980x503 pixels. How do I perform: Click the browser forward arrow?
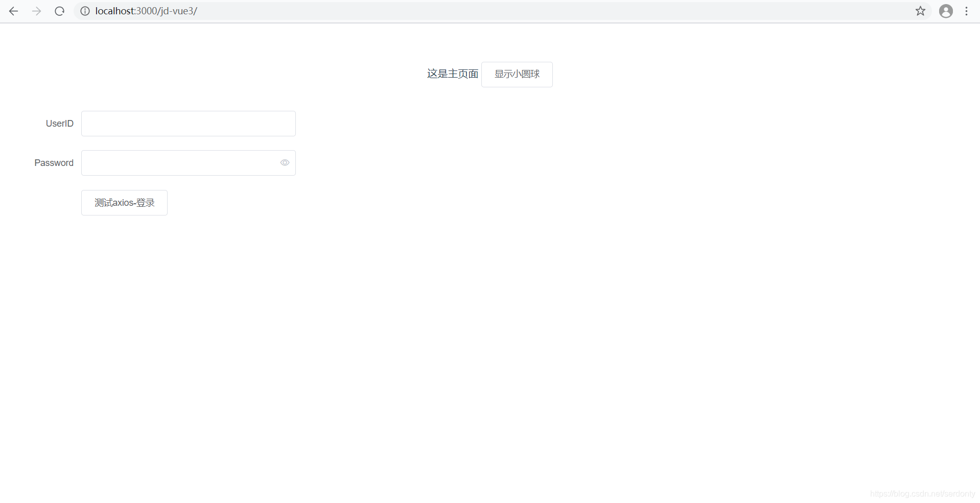click(36, 11)
